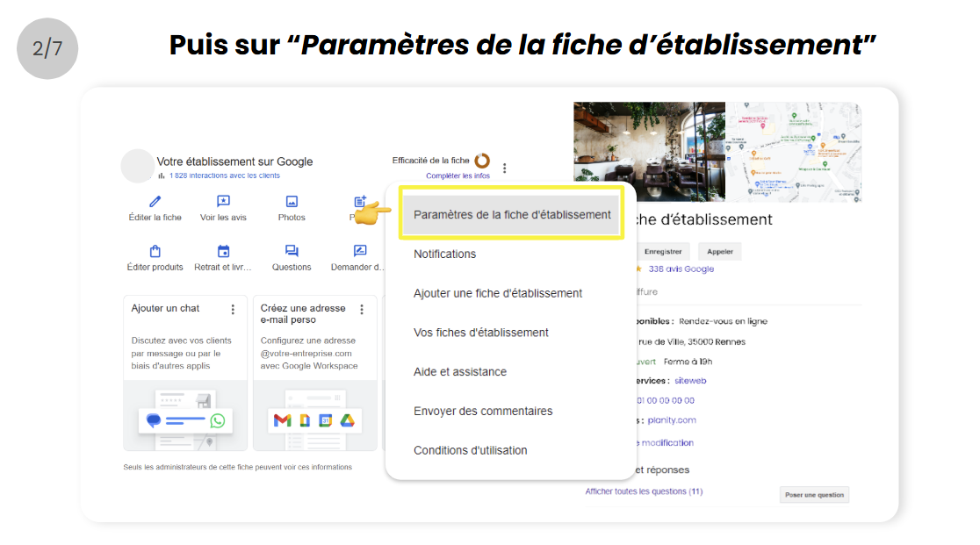
Task: Choose Notifications from the menu
Action: pos(444,254)
